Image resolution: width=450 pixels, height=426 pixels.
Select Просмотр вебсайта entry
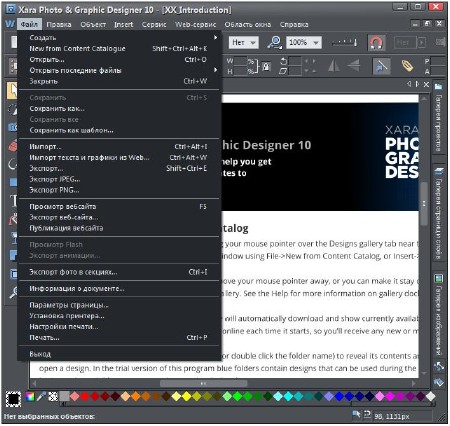click(118, 206)
